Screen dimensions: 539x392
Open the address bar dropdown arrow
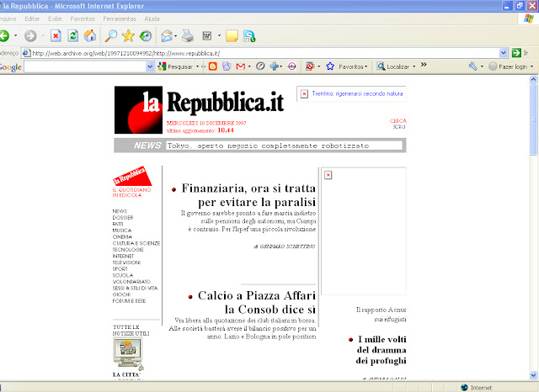(504, 53)
